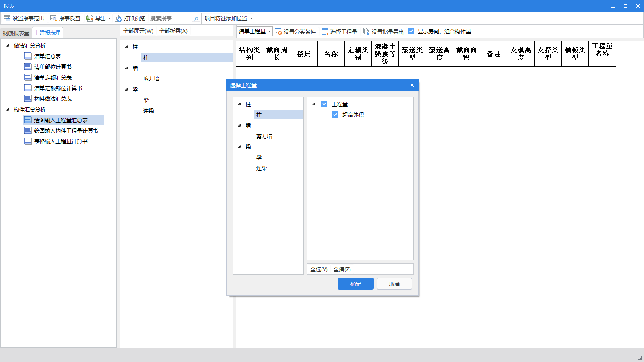
Task: Click 全选(Y) in the dialog
Action: [x=319, y=270]
